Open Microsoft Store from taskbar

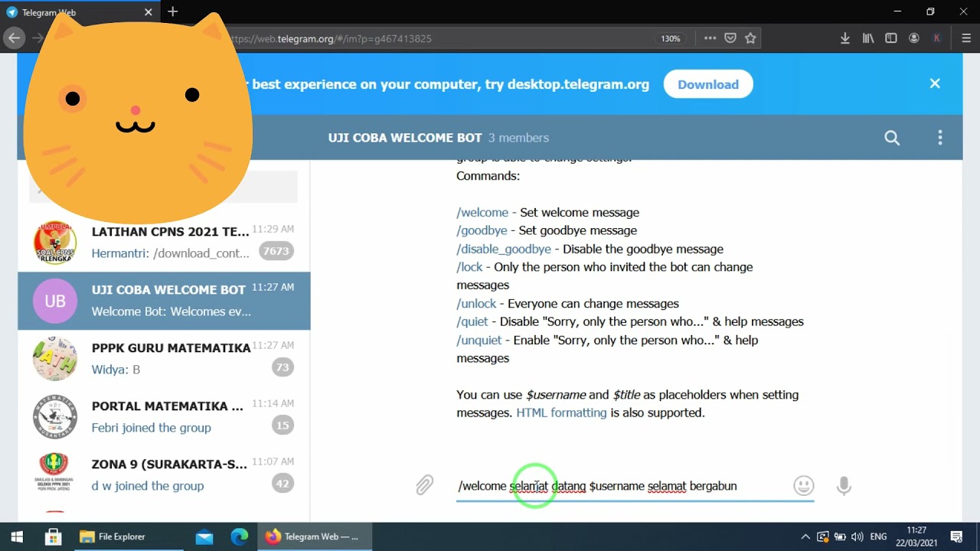pos(53,536)
